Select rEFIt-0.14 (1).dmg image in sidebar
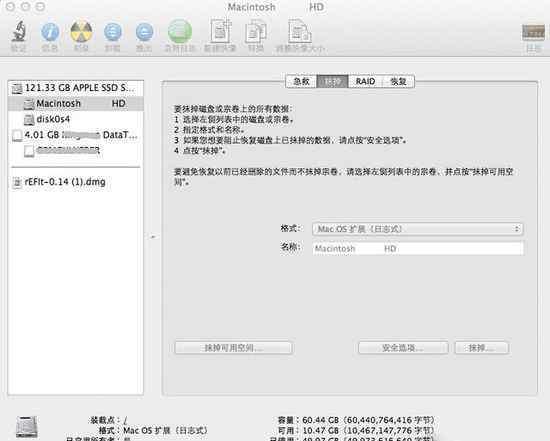This screenshot has width=550, height=441. [x=75, y=182]
